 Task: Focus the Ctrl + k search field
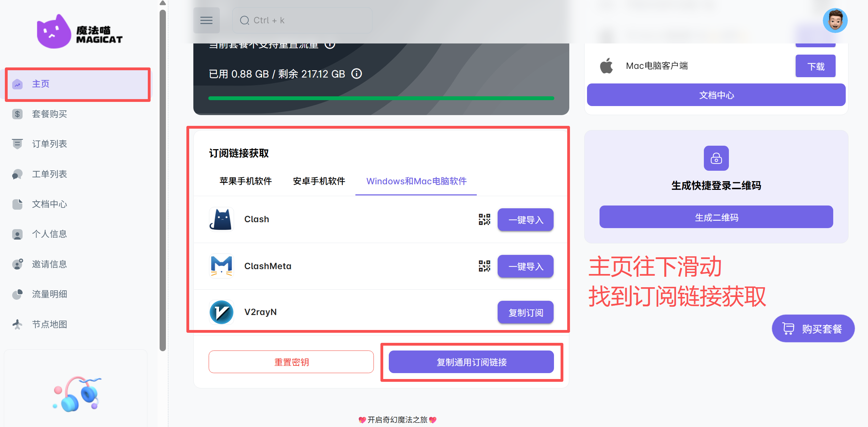302,21
